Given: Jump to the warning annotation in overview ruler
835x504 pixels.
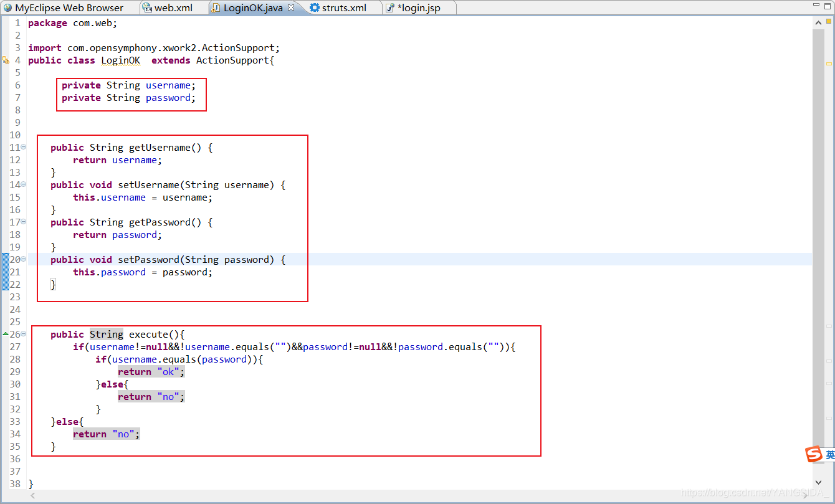Looking at the screenshot, I should (829, 64).
